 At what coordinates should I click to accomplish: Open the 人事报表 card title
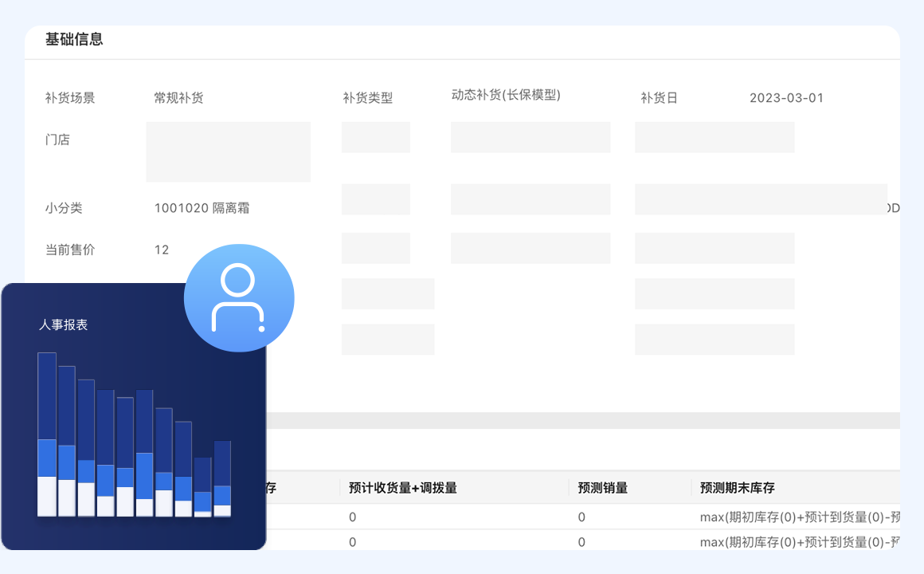pos(63,325)
